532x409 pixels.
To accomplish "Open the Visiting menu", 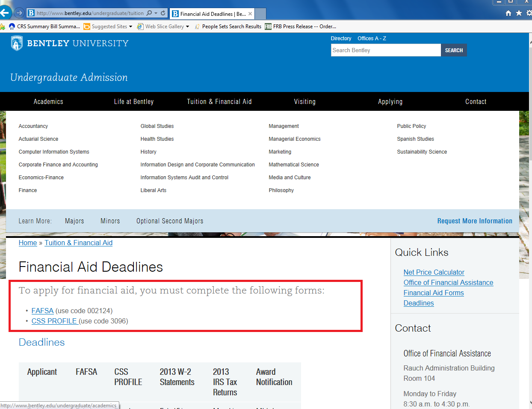I will click(305, 101).
